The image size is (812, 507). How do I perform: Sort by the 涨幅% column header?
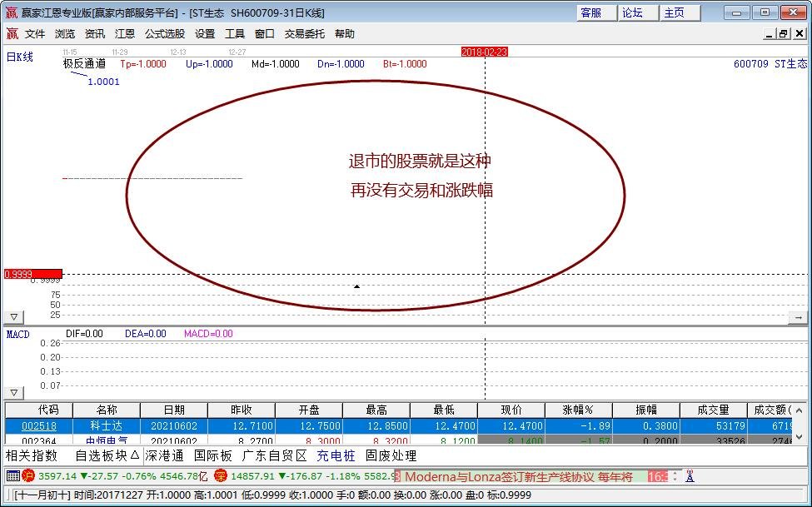(x=579, y=410)
